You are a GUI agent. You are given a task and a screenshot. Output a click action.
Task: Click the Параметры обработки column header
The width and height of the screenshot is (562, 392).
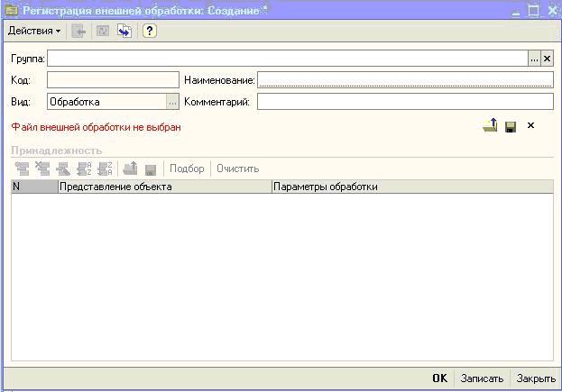(x=411, y=187)
